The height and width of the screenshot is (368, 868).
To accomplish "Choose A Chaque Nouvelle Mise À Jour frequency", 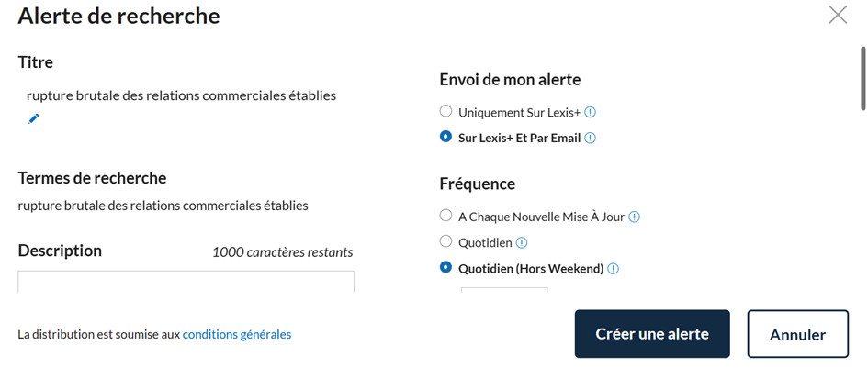I will (x=445, y=216).
